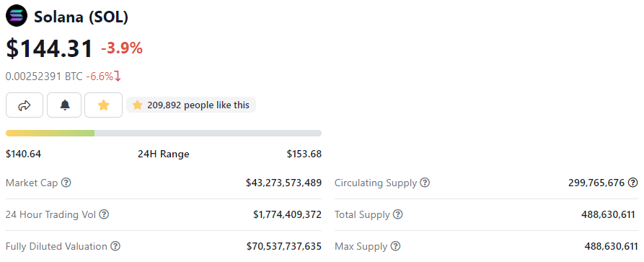
Task: Toggle the favorite star button
Action: click(104, 105)
